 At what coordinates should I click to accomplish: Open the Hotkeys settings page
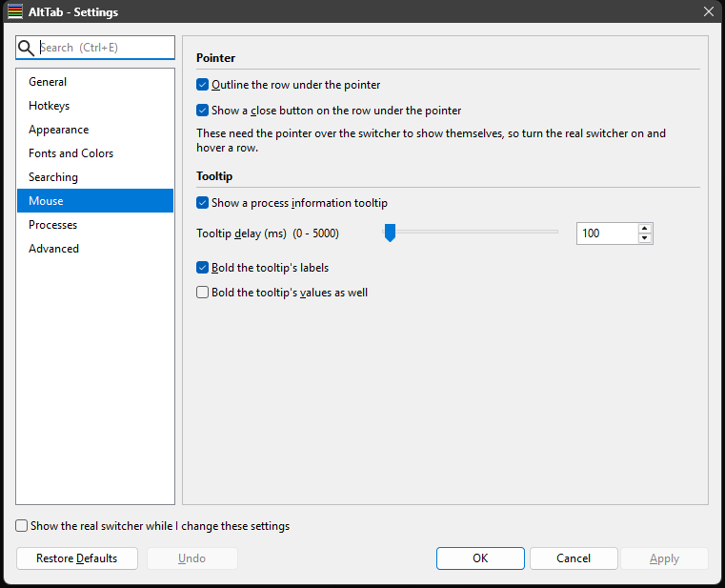(x=95, y=106)
